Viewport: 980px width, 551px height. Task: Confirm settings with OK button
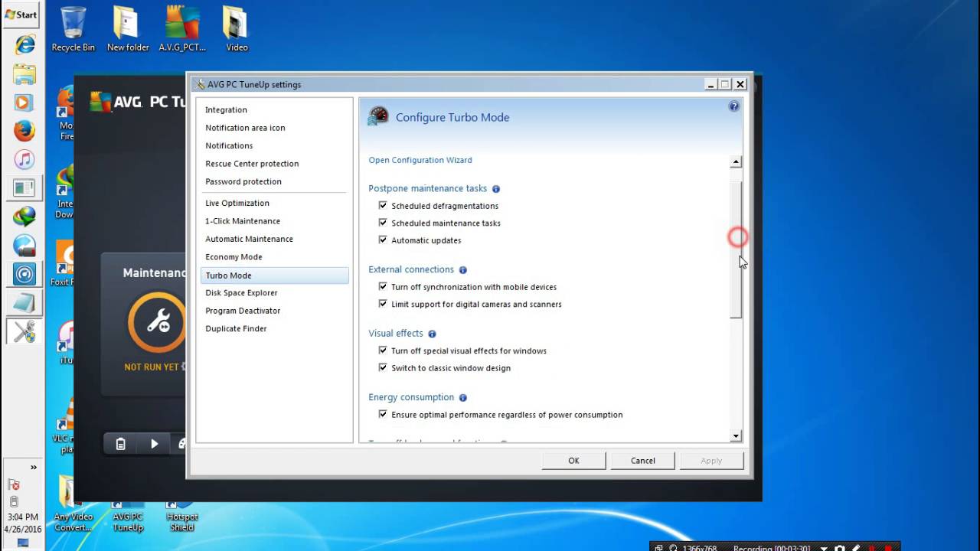pyautogui.click(x=573, y=461)
